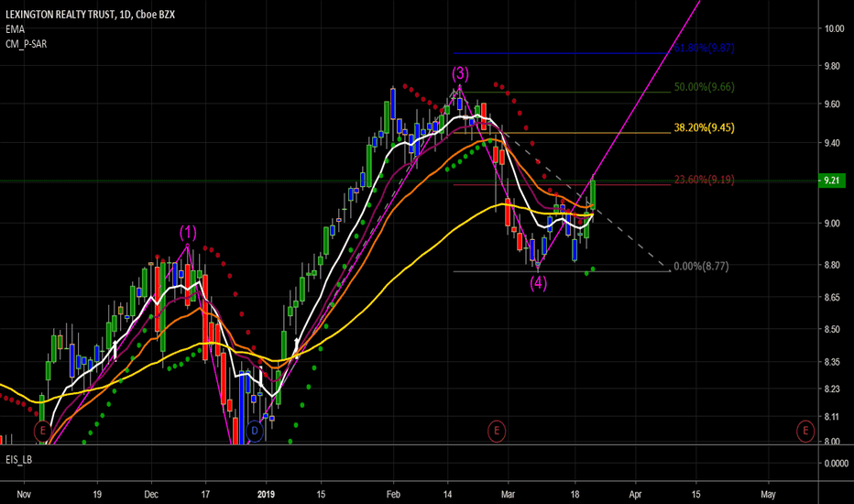854x504 pixels.
Task: Click the 19 date label after Nov
Action: pos(97,495)
